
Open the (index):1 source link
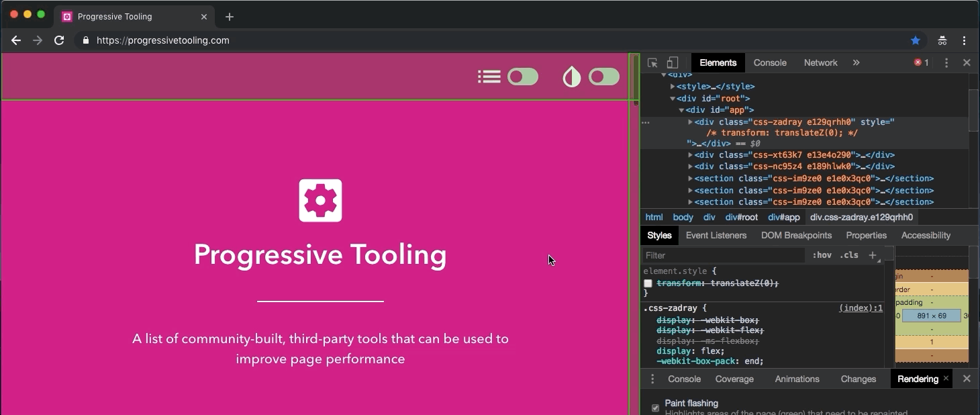point(861,308)
